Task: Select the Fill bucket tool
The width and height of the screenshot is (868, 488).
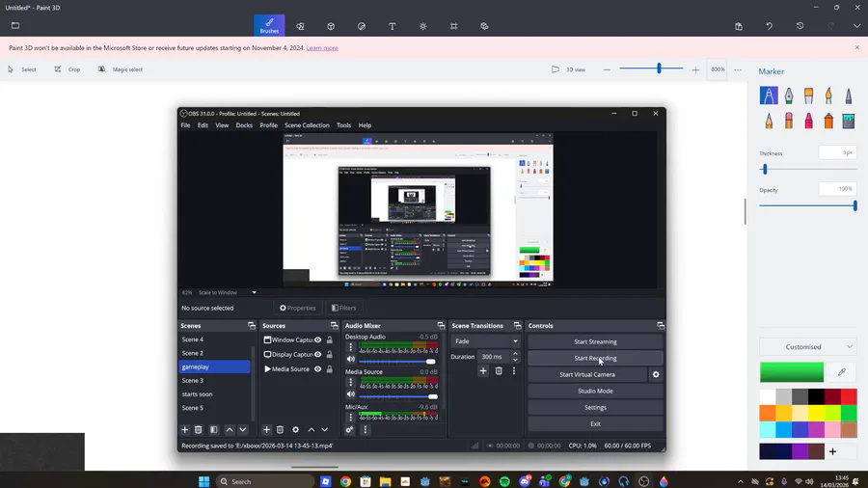Action: tap(849, 120)
